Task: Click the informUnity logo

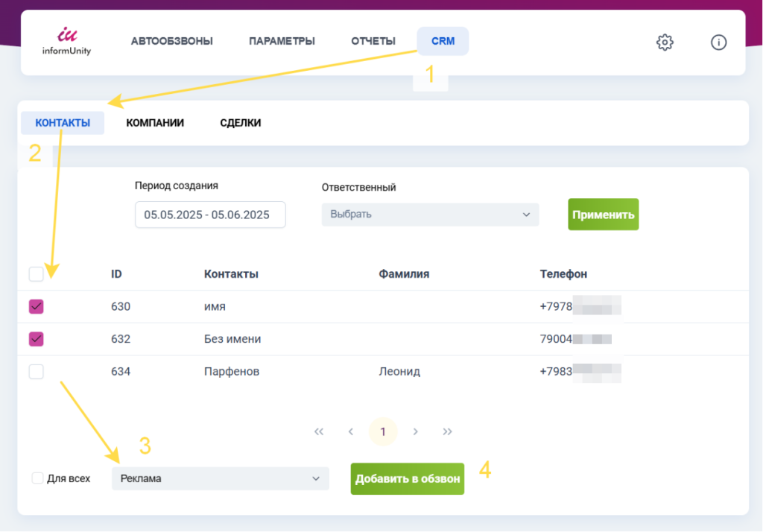Action: click(x=66, y=42)
